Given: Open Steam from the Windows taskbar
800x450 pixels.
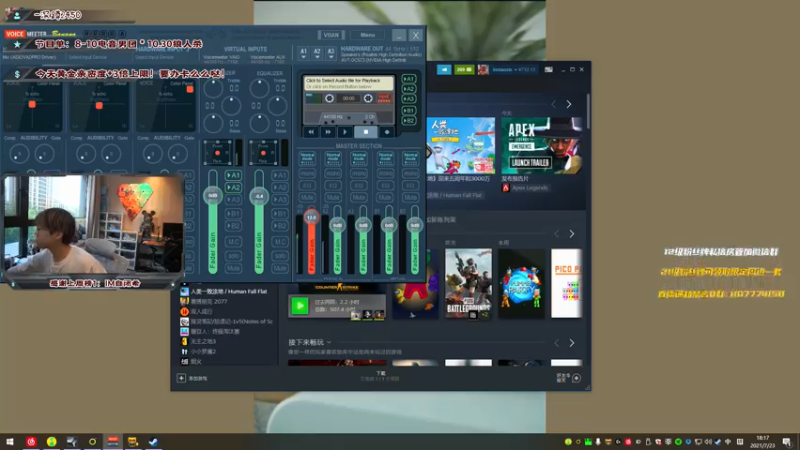Looking at the screenshot, I should click(153, 442).
